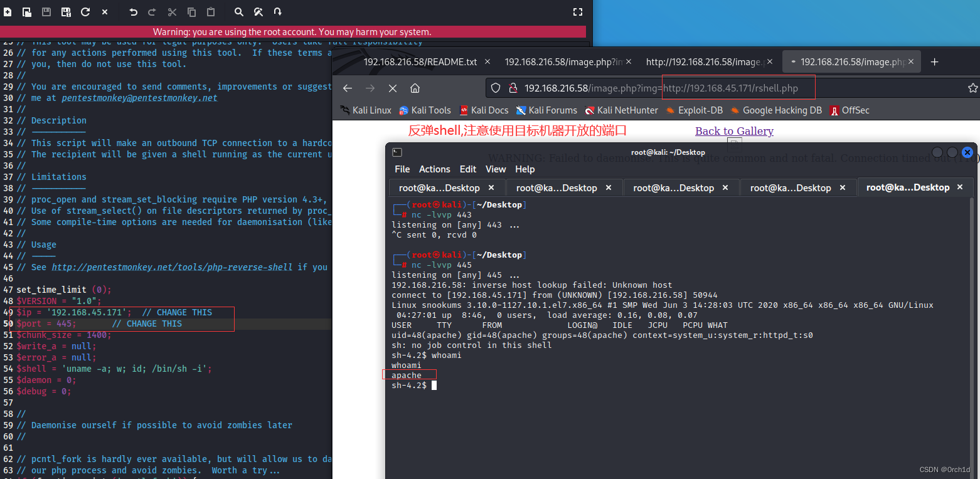Click the uid=48(apache) output line

[x=602, y=335]
